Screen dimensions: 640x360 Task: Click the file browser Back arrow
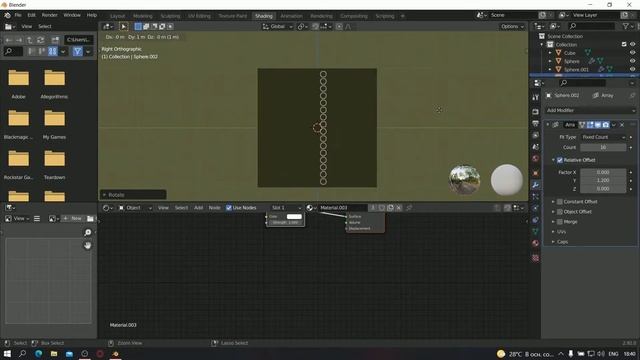(x=9, y=40)
